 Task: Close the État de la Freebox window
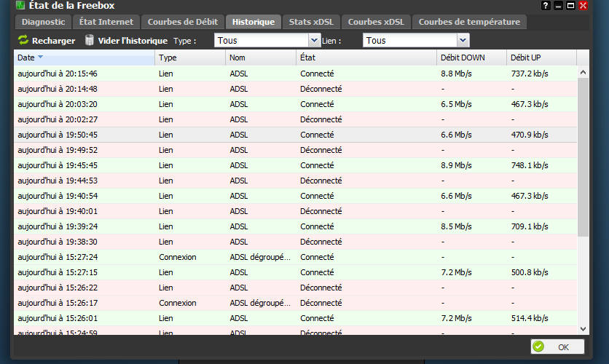583,5
